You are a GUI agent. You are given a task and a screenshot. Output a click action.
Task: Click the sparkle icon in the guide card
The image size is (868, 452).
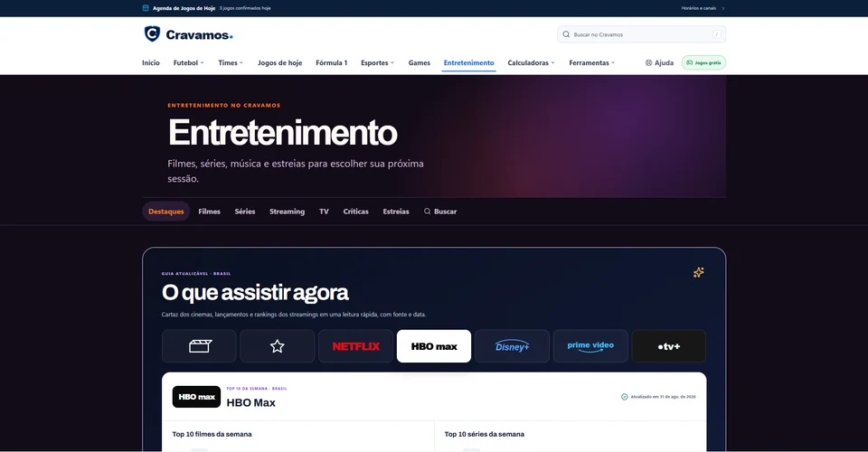(x=699, y=272)
